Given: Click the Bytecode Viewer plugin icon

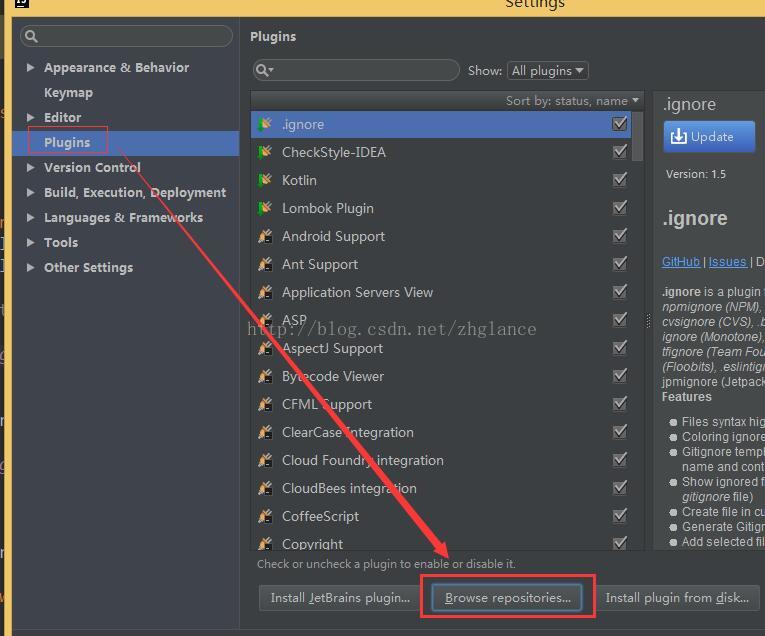Looking at the screenshot, I should point(265,376).
